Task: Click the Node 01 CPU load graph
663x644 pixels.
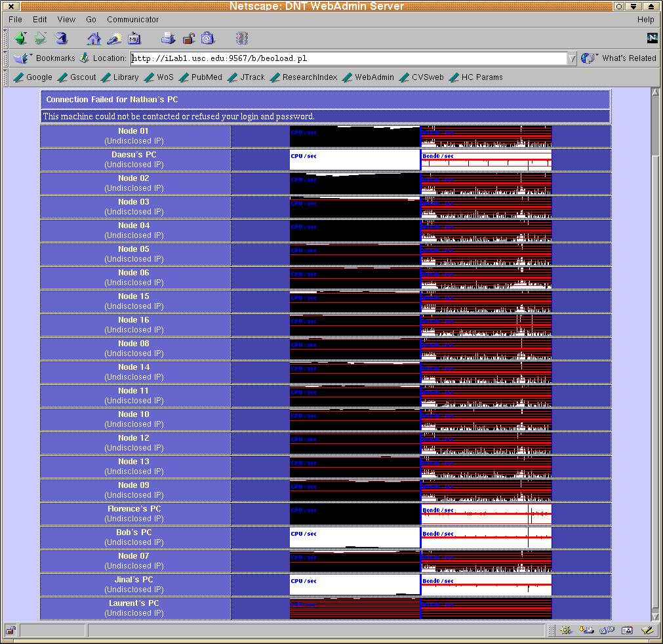Action: coord(354,136)
